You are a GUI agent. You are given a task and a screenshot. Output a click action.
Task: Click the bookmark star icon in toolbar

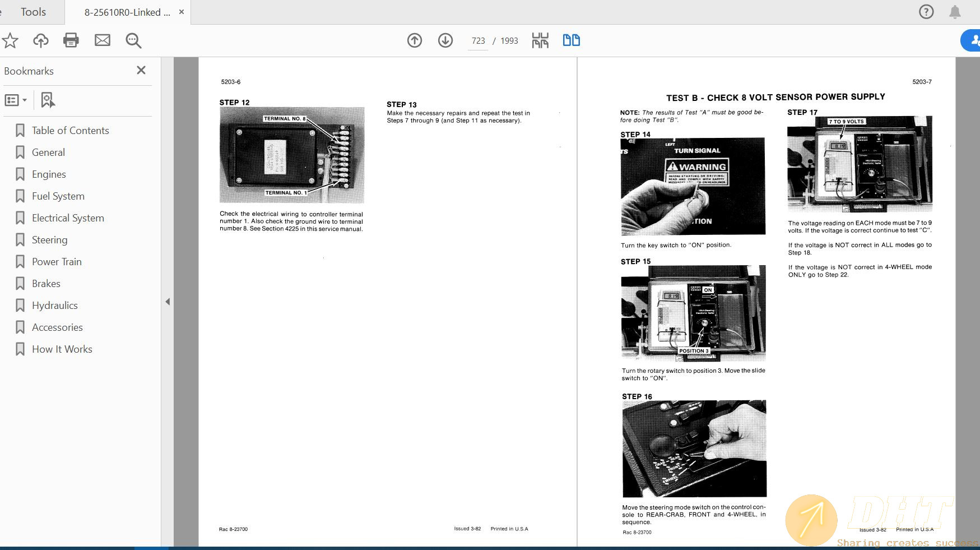10,40
